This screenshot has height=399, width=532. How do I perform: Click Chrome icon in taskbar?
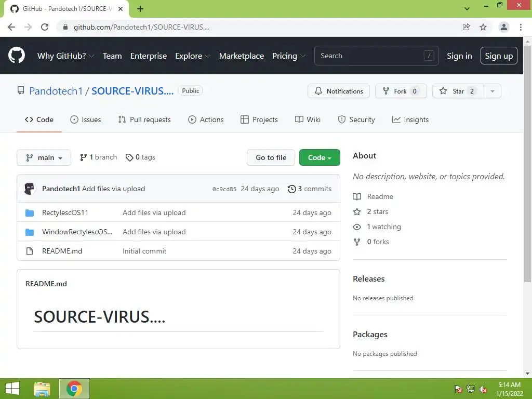coord(74,389)
